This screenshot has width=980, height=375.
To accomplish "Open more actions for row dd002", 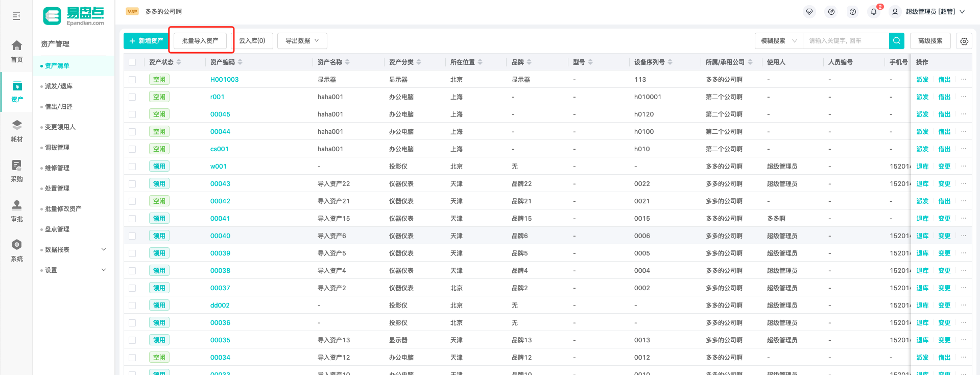I will point(964,305).
